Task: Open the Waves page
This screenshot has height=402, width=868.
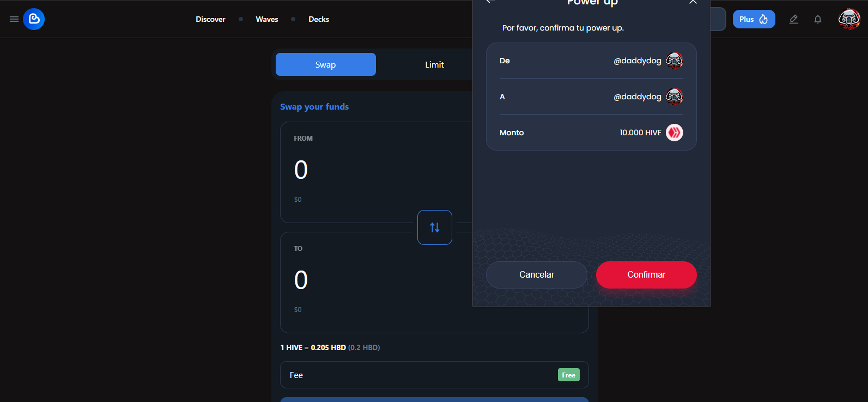Action: tap(267, 19)
